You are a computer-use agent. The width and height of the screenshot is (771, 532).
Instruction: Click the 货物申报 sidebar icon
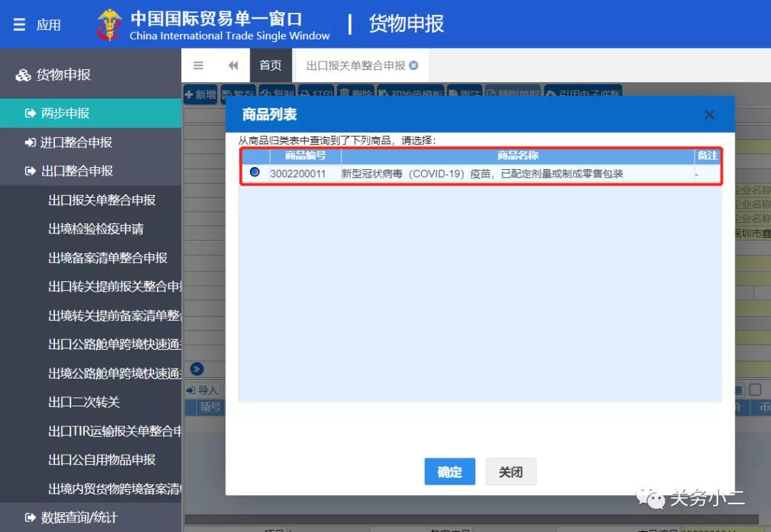[x=21, y=74]
